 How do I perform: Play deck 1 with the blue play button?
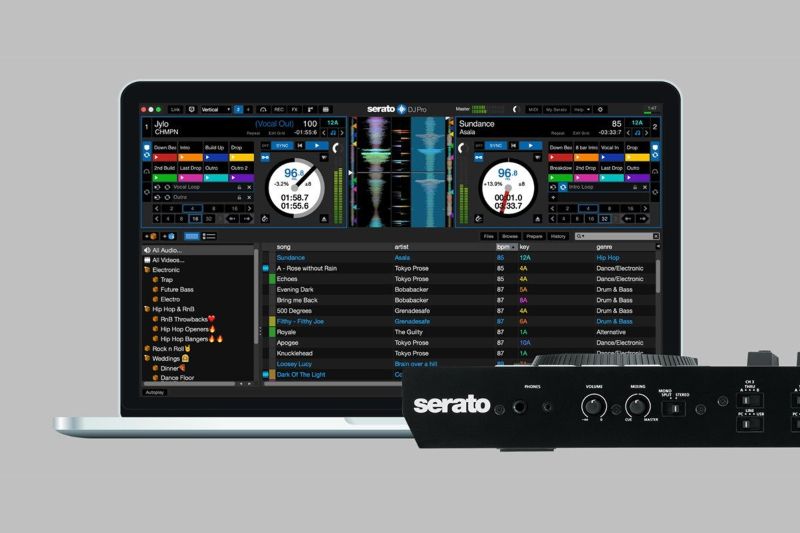[x=317, y=145]
